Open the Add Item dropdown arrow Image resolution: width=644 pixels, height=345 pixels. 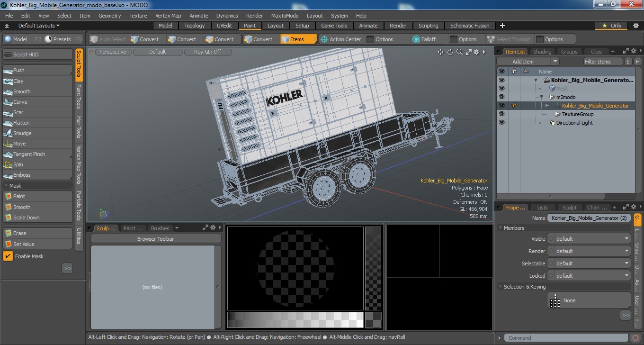tap(555, 62)
